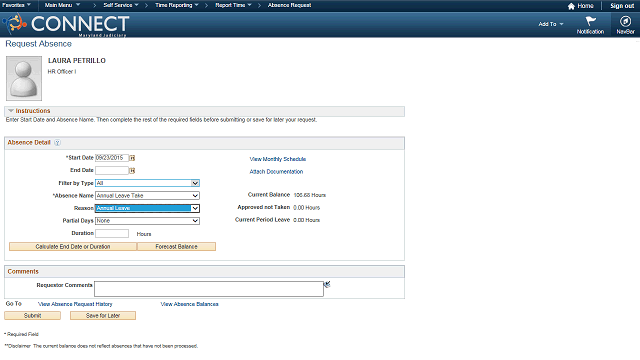Open the Add To menu
The width and height of the screenshot is (640, 360).
point(551,24)
